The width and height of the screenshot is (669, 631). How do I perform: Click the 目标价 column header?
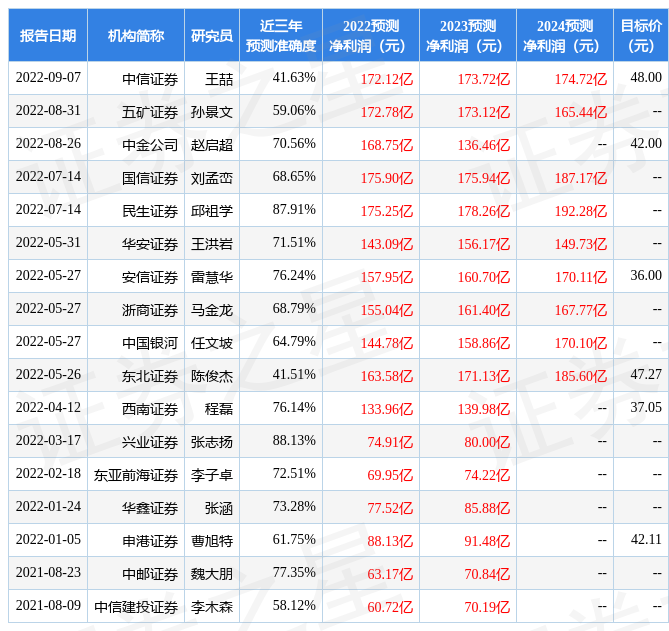(641, 35)
